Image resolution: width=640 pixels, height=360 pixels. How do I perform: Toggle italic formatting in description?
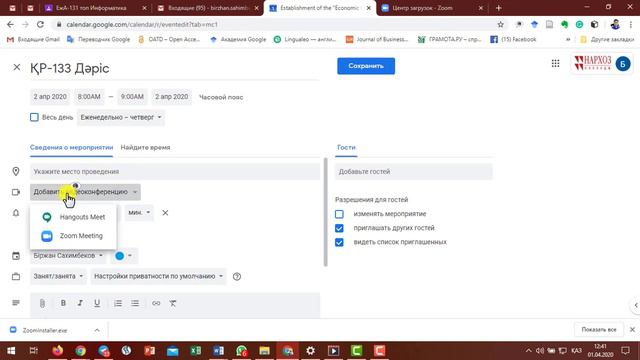tap(80, 303)
